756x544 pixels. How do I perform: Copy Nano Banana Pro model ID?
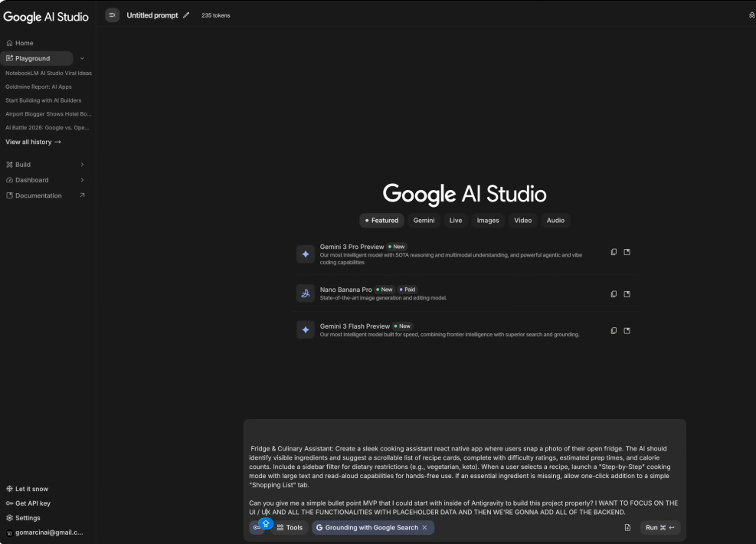pyautogui.click(x=614, y=293)
